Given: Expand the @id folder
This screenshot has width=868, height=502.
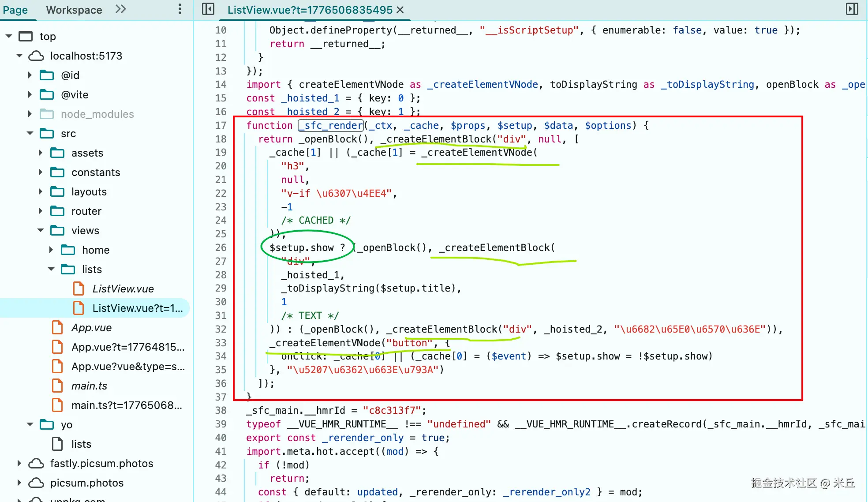Looking at the screenshot, I should (30, 75).
